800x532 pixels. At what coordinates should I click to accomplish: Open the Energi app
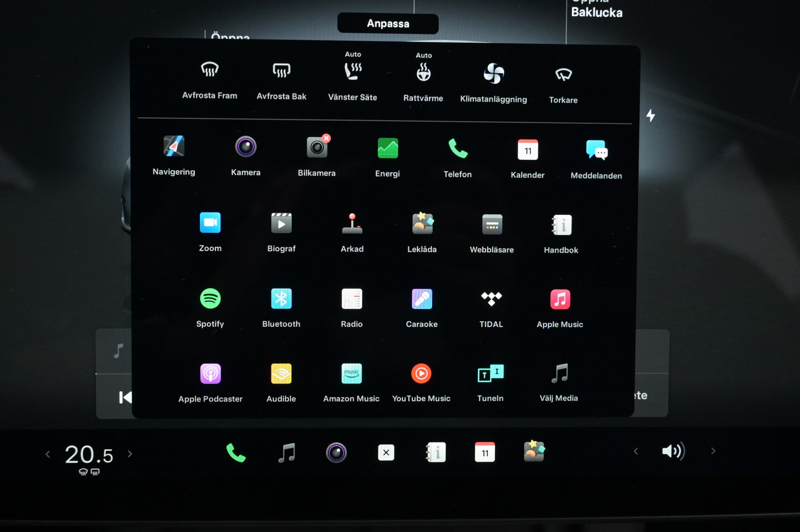(388, 148)
